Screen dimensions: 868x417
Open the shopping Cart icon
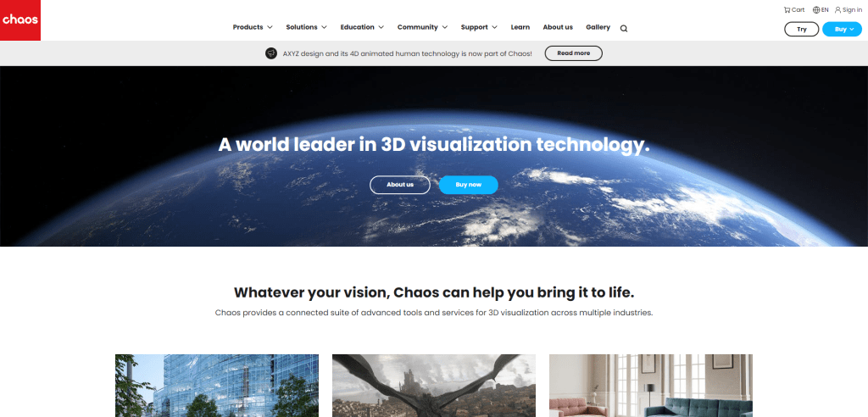pyautogui.click(x=787, y=10)
